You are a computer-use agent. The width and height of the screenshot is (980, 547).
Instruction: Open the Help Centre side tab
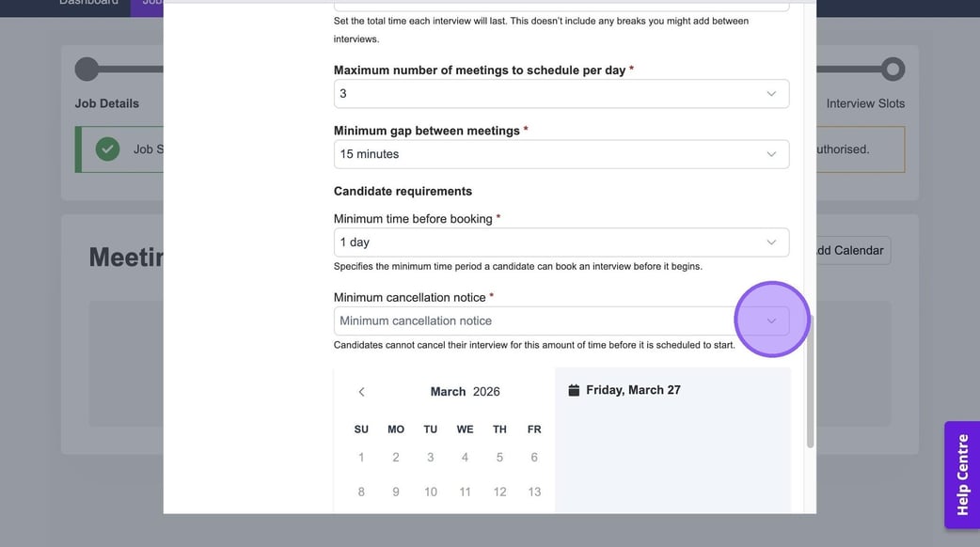tap(962, 475)
